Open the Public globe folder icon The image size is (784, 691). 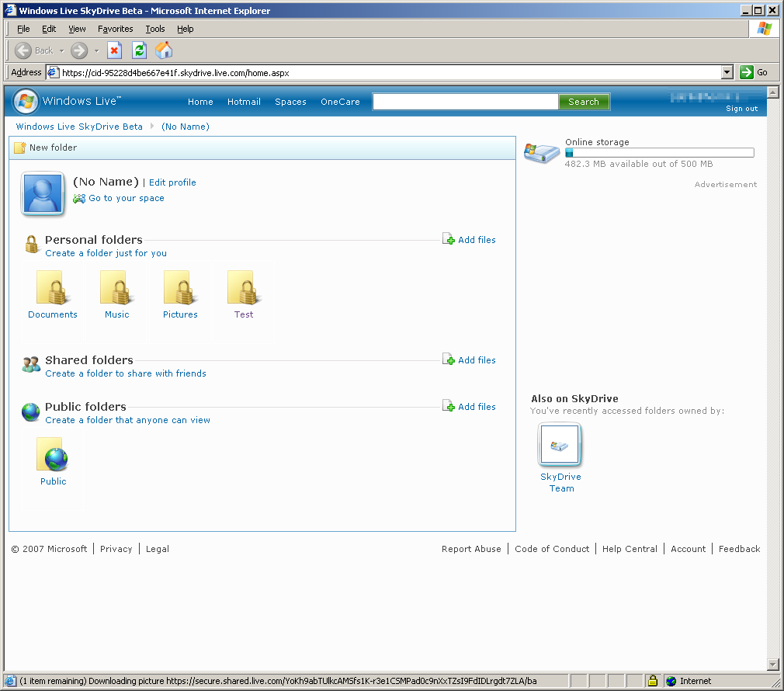pos(53,454)
